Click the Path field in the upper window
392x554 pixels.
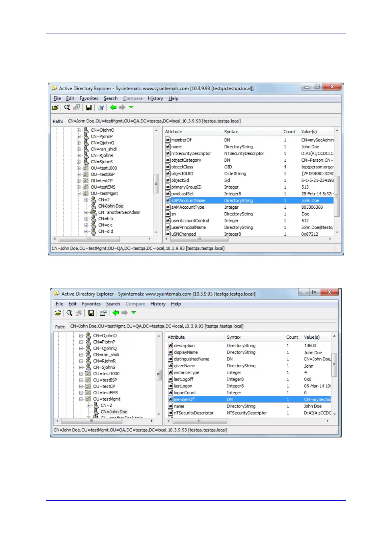pos(202,121)
